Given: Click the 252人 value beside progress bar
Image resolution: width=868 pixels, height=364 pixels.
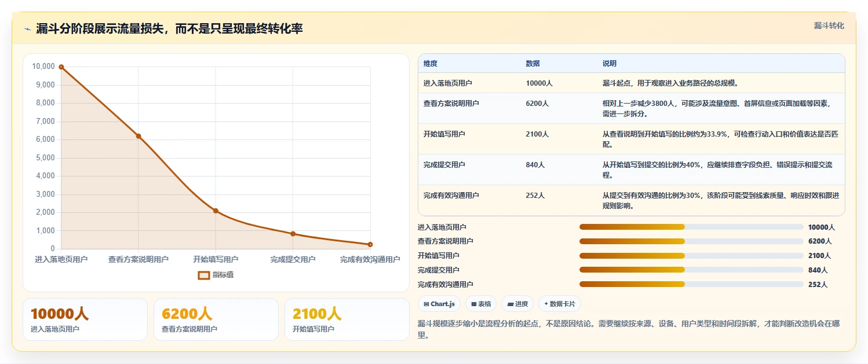Looking at the screenshot, I should tap(818, 284).
